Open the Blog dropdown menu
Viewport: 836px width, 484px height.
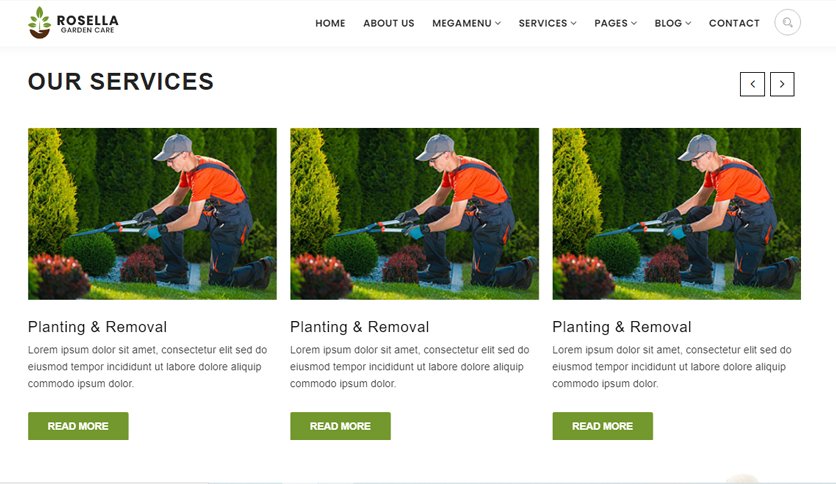[673, 23]
